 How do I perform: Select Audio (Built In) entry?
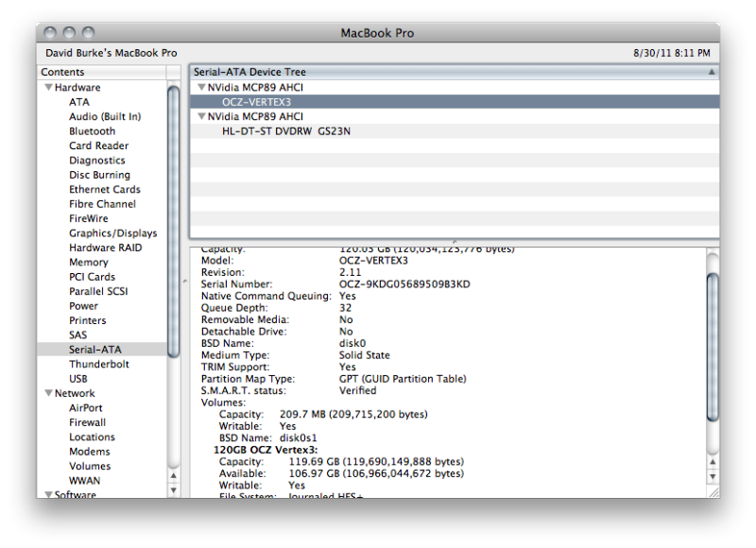click(x=105, y=116)
